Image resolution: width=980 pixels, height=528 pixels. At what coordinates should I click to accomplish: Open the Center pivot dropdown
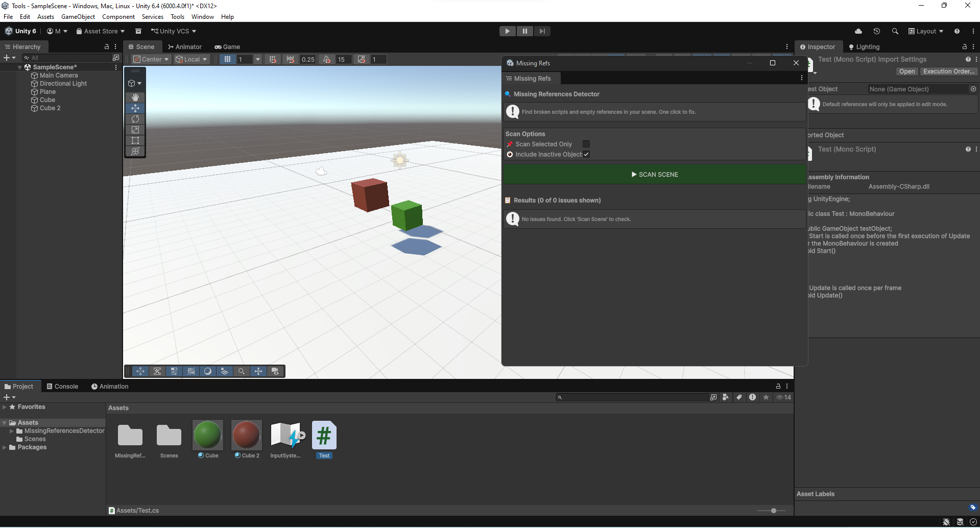pyautogui.click(x=151, y=59)
